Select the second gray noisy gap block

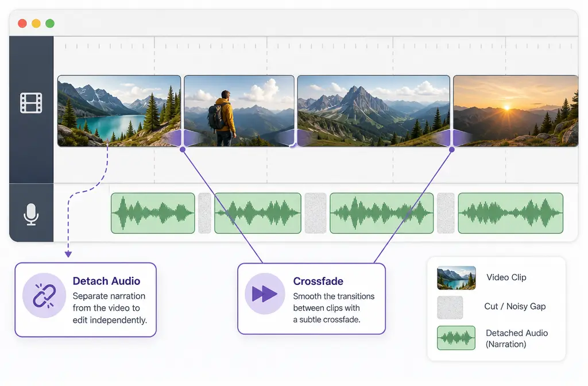315,213
